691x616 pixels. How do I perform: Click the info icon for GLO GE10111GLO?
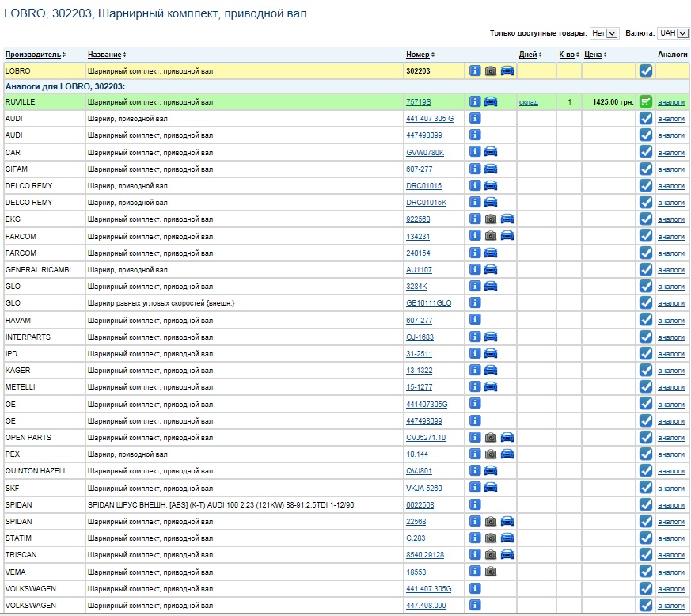pos(475,303)
